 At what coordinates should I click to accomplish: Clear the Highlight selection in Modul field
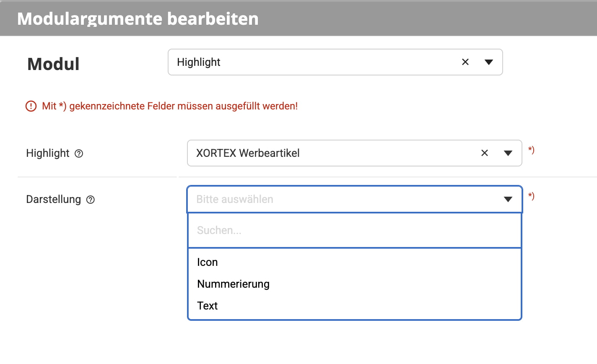click(x=465, y=62)
